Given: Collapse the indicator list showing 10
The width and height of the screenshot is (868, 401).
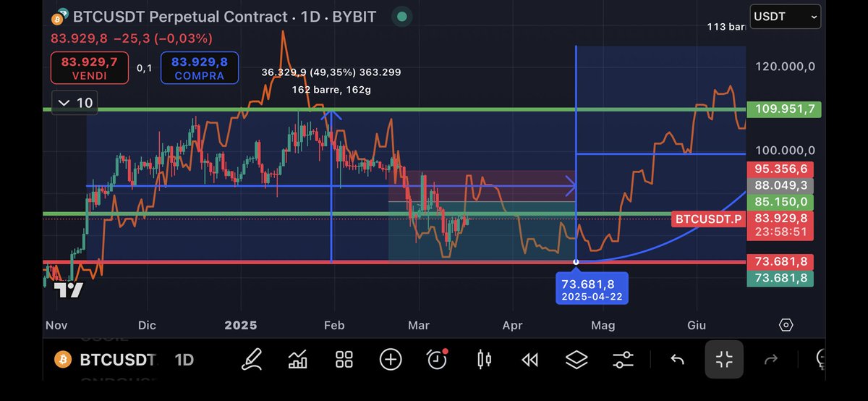Looking at the screenshot, I should coord(75,103).
